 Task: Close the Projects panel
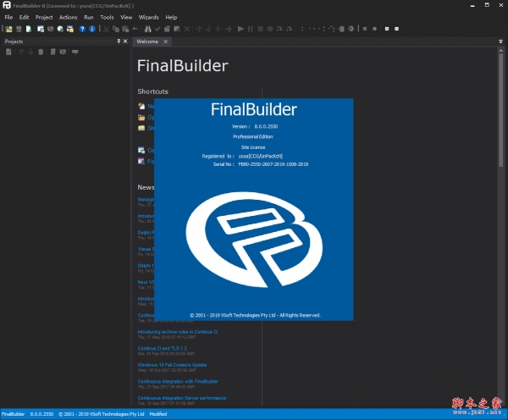[x=125, y=41]
